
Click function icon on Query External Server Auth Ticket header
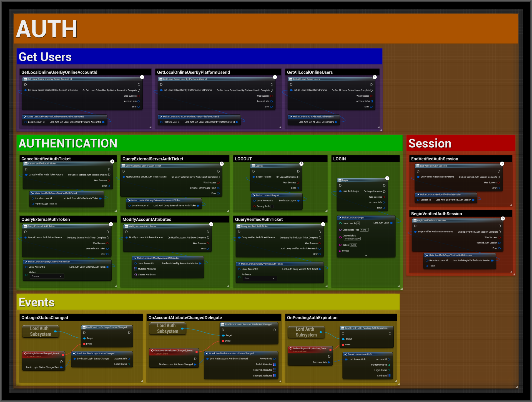pyautogui.click(x=123, y=166)
